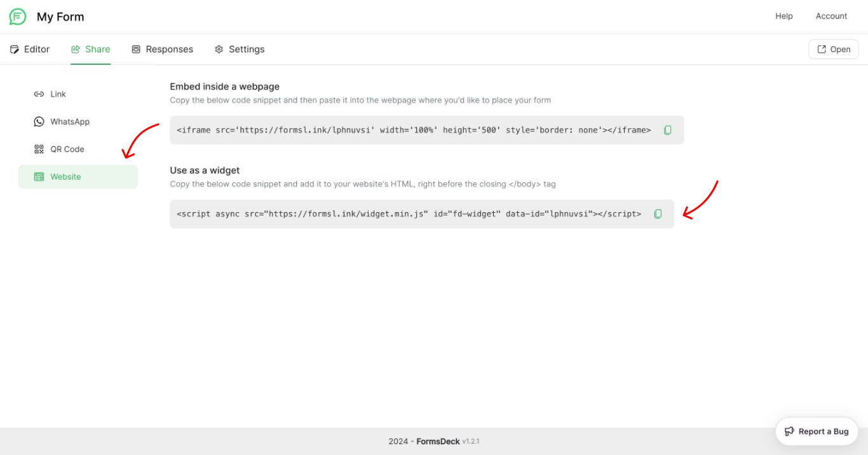868x455 pixels.
Task: Click the FormsDeck logo icon
Action: coord(17,17)
